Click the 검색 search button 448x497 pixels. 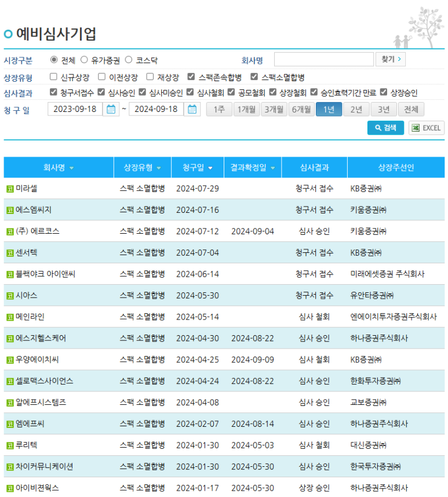tap(385, 128)
